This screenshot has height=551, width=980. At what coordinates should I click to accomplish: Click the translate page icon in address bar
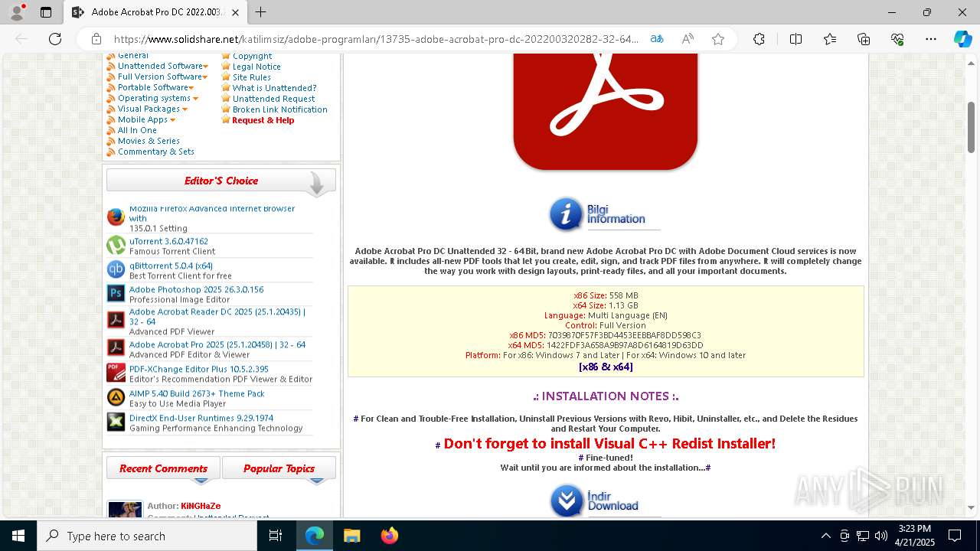coord(657,39)
